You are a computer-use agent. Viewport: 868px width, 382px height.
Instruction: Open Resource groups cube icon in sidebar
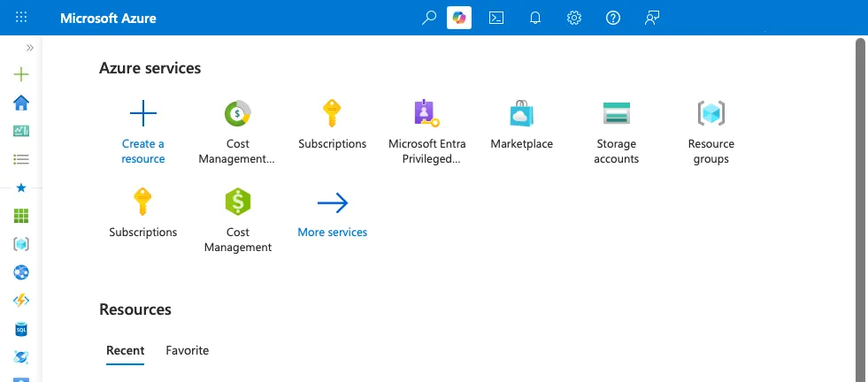click(21, 244)
